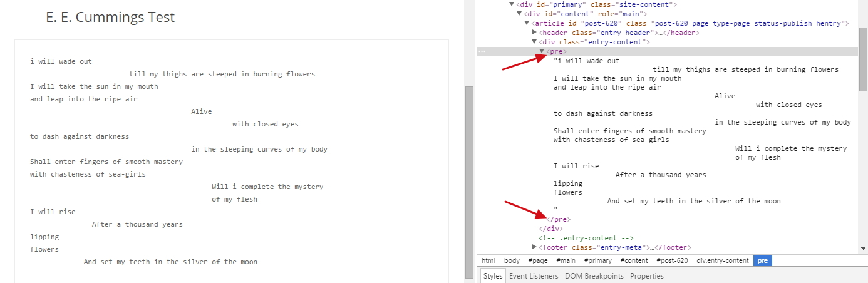Select the #page breadcrumb
This screenshot has width=868, height=283.
point(538,261)
